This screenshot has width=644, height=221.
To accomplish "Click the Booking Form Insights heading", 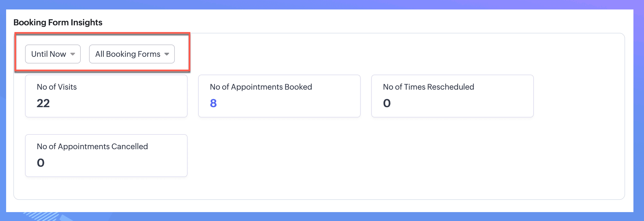I will coord(58,22).
